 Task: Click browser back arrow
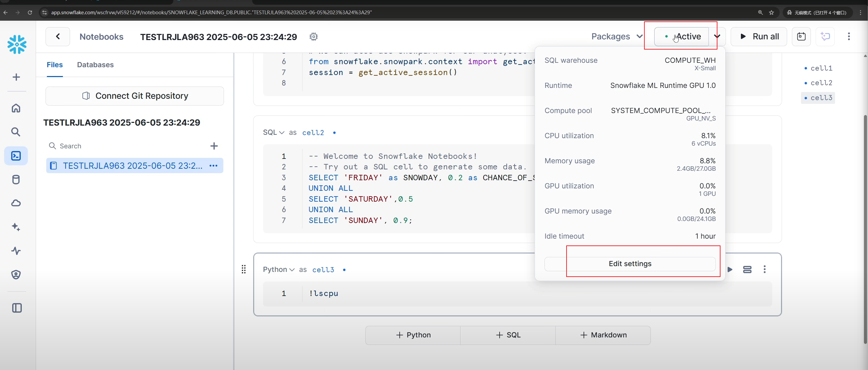click(x=6, y=13)
